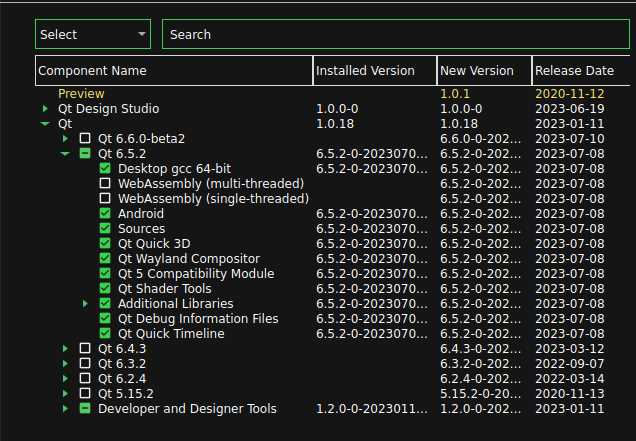Select Qt Debug Information Files label
This screenshot has height=441, width=636.
click(198, 319)
